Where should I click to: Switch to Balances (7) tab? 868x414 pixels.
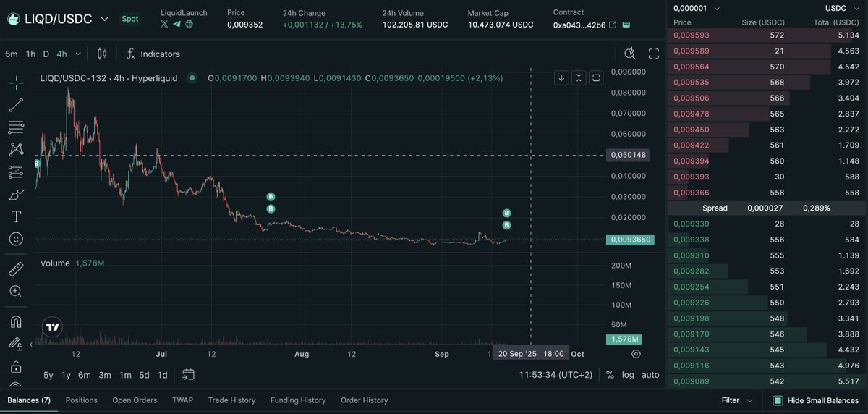tap(29, 400)
